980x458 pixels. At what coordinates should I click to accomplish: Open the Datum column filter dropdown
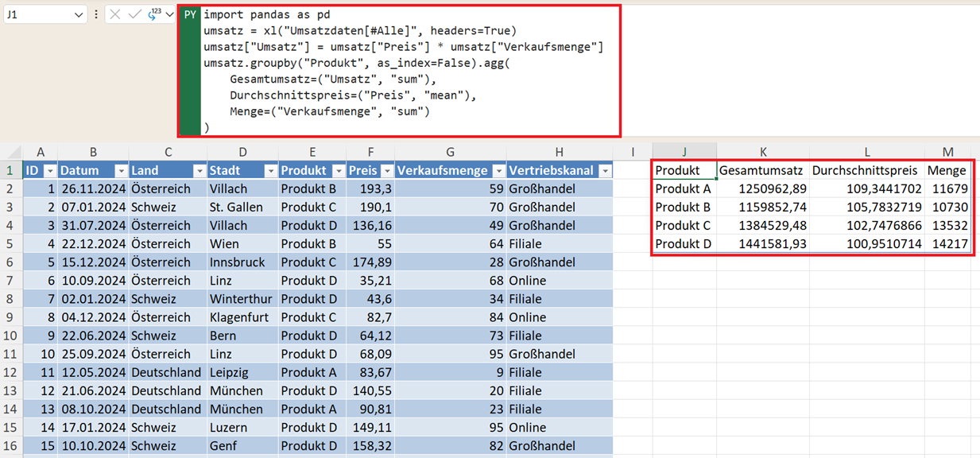point(121,171)
